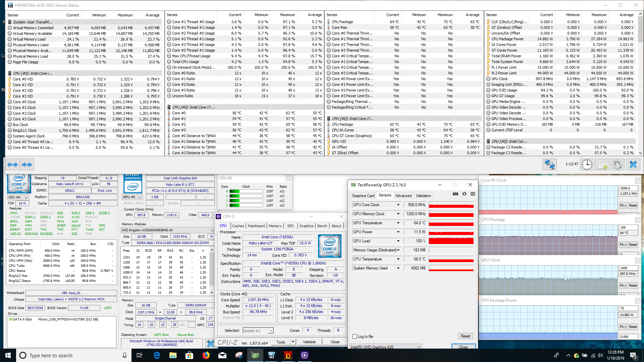Click the GPU-Z refresh icon
644x362 pixels.
coord(464,194)
